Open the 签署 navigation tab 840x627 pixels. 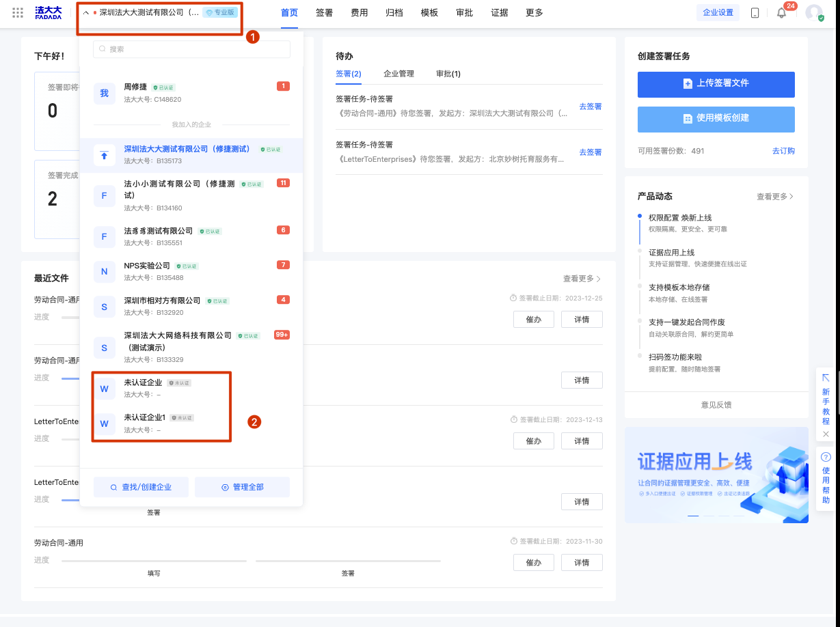(325, 13)
